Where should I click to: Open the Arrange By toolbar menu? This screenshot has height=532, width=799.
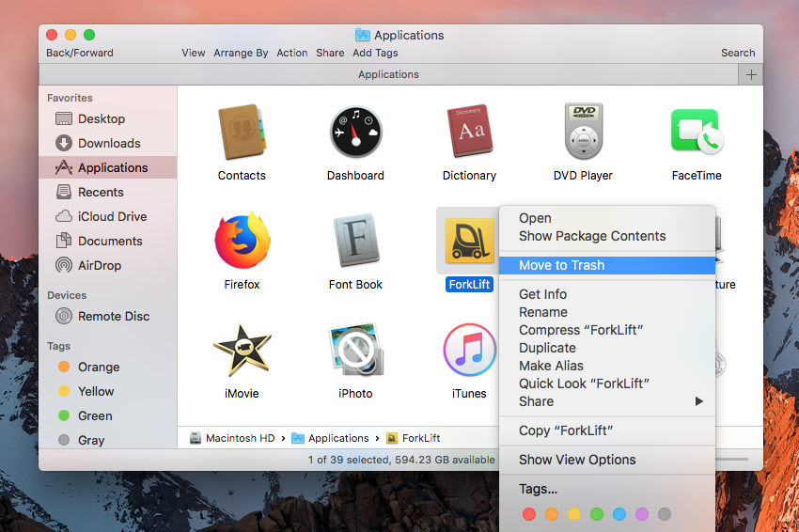(241, 53)
